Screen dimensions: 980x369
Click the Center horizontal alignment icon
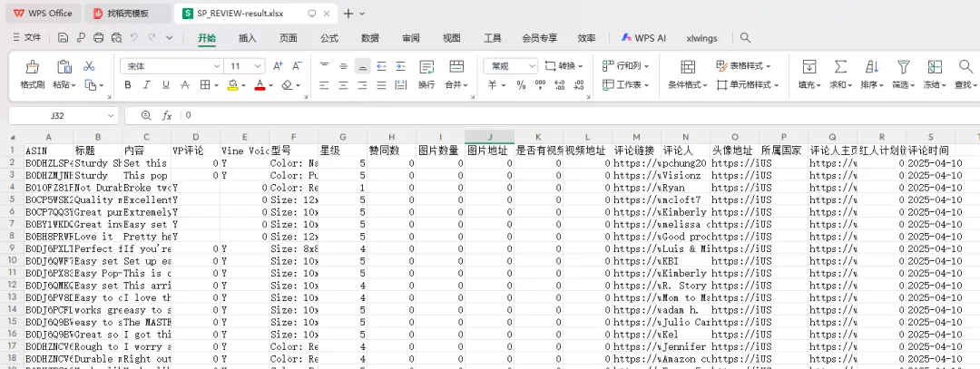point(343,85)
